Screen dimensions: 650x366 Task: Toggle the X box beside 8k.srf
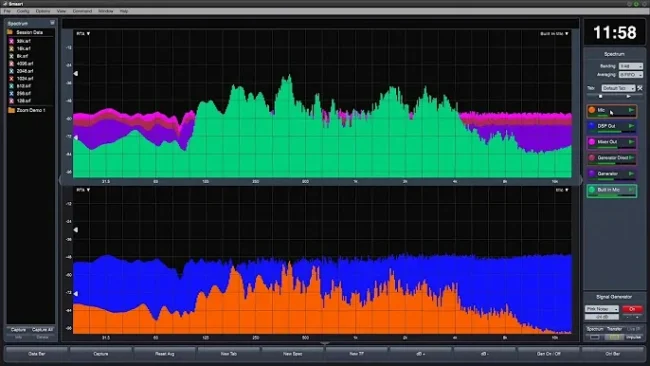(x=11, y=56)
